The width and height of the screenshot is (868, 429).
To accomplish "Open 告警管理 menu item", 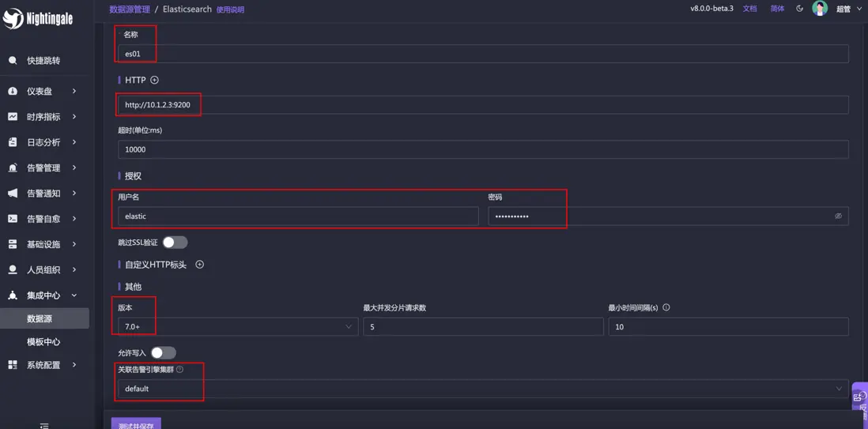I will click(43, 167).
